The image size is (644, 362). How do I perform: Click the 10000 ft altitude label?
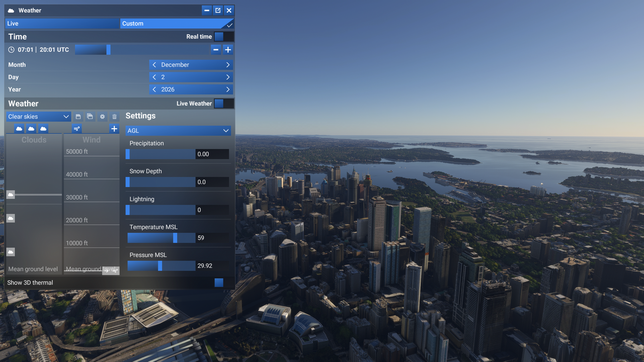pyautogui.click(x=77, y=243)
